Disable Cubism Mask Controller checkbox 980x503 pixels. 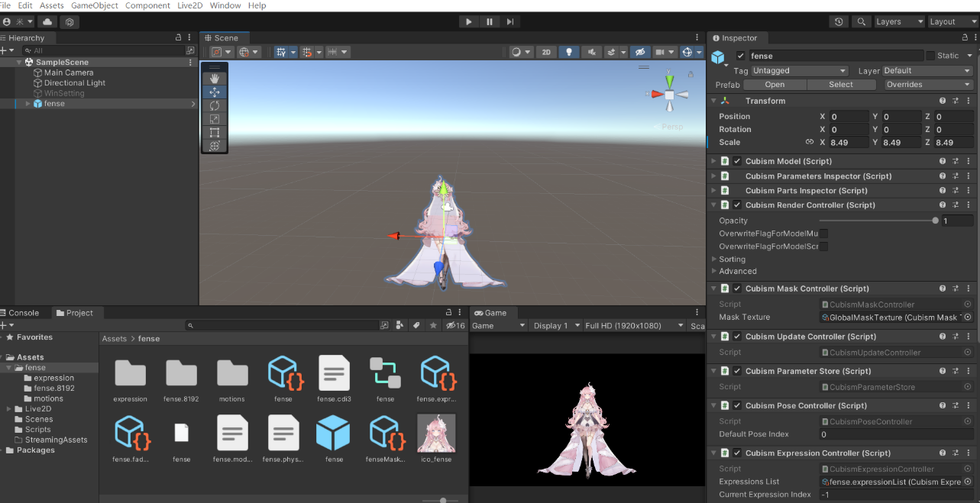click(737, 289)
